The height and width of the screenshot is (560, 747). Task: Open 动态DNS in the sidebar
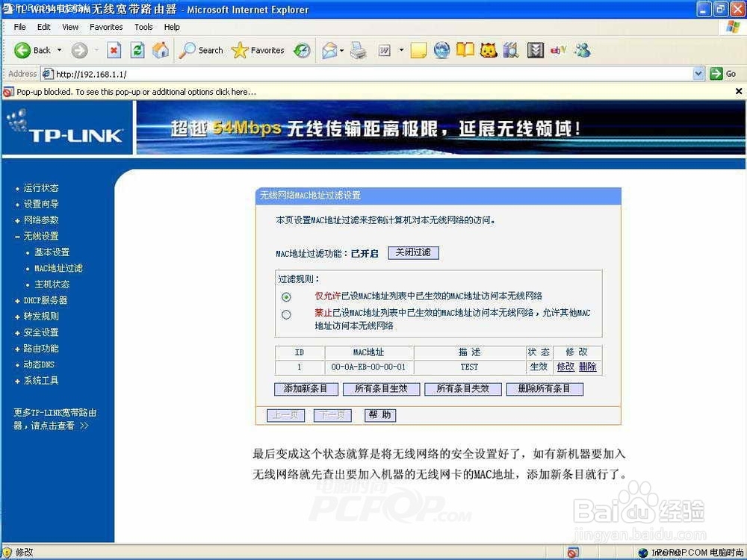[39, 365]
